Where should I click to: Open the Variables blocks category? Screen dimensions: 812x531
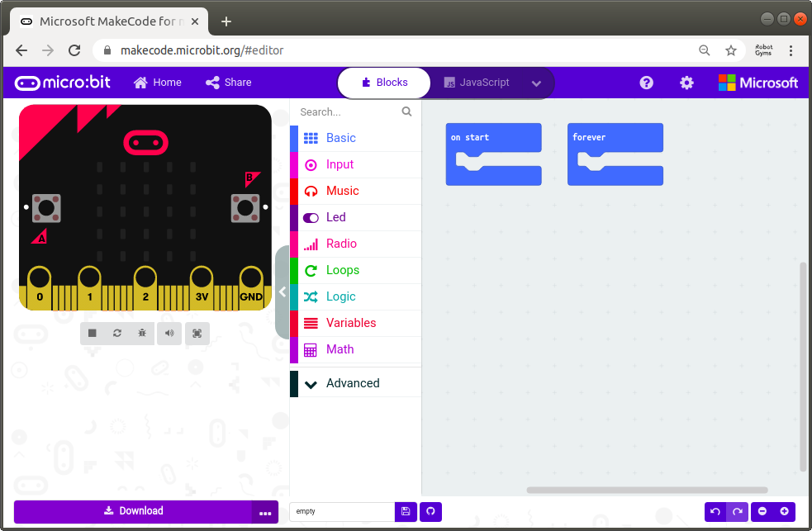click(356, 323)
